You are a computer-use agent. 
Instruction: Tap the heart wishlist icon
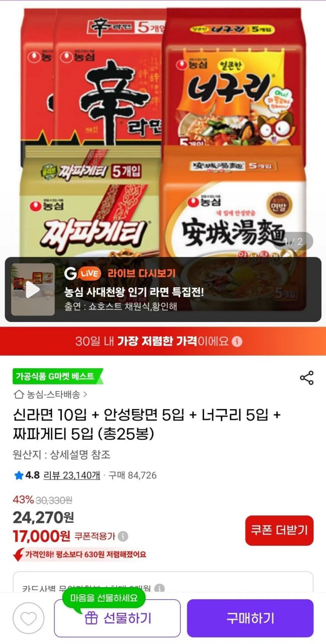click(29, 618)
